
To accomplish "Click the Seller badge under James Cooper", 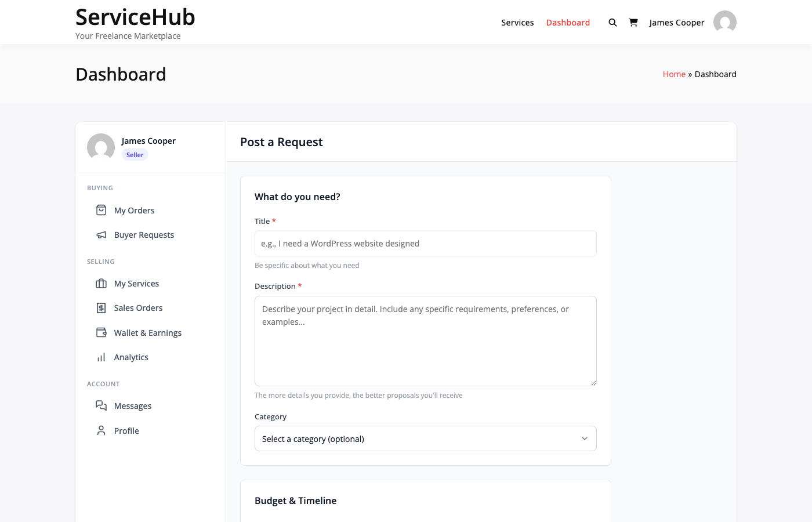I will click(x=135, y=155).
